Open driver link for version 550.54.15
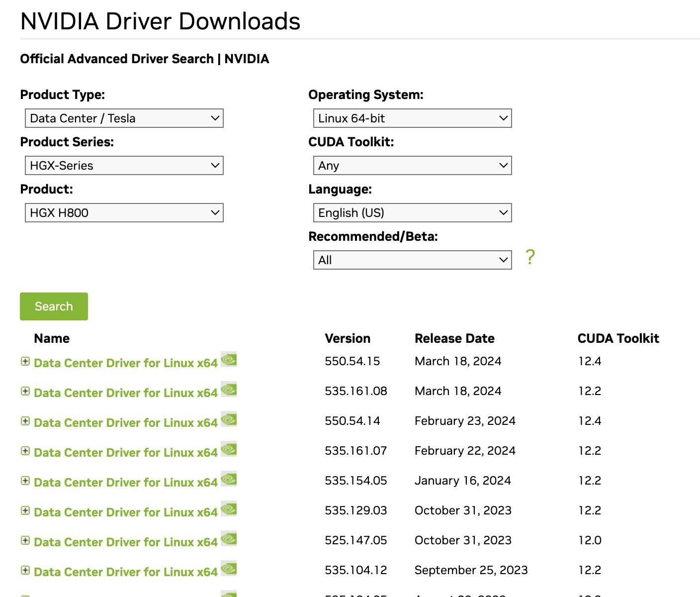The width and height of the screenshot is (700, 597). pos(126,363)
